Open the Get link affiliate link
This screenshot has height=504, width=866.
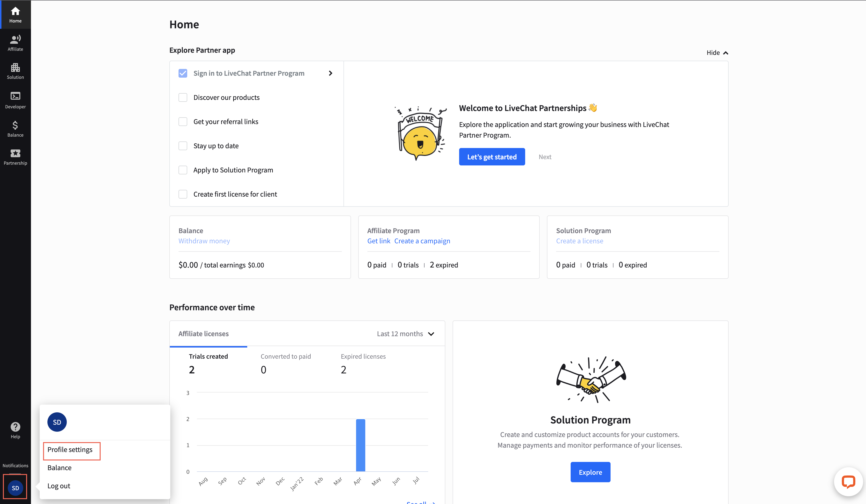(x=379, y=241)
